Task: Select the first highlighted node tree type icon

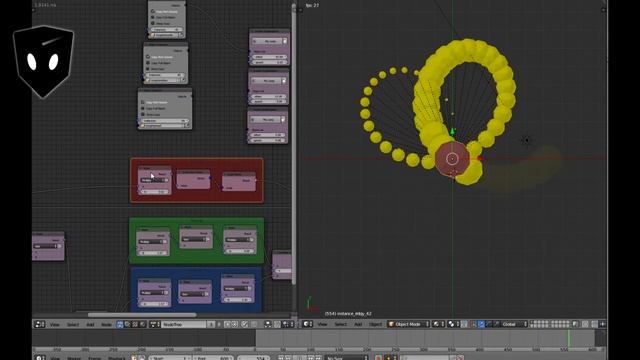Action: (x=120, y=324)
